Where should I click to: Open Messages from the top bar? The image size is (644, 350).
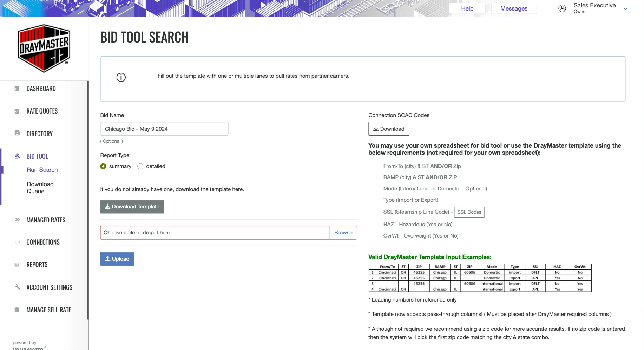point(514,8)
